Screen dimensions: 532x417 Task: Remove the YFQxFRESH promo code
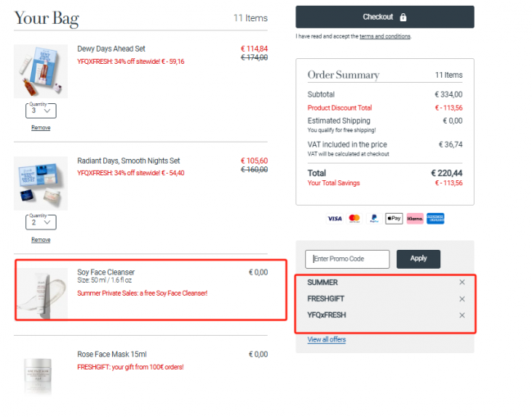click(462, 315)
